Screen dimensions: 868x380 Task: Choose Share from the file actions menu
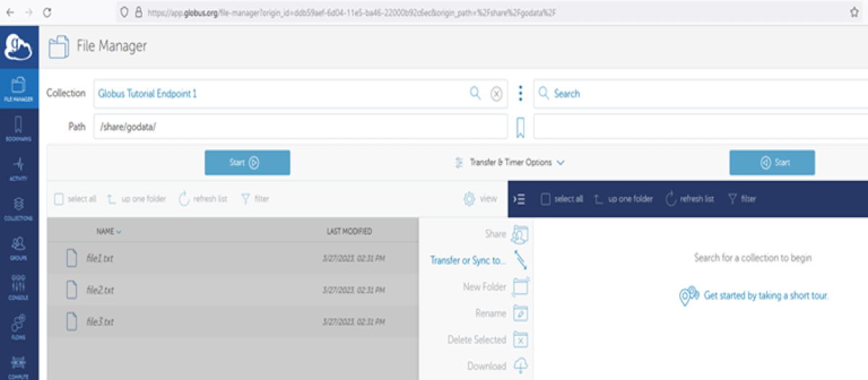tap(495, 234)
